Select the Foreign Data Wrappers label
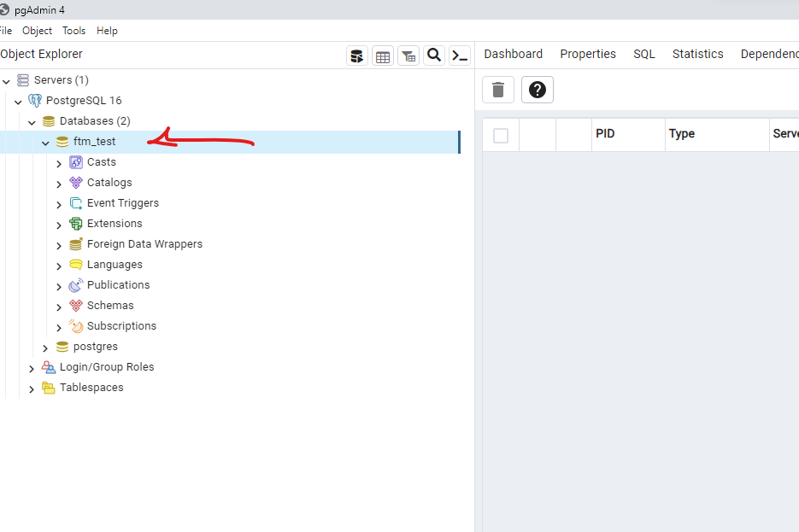 coord(144,244)
